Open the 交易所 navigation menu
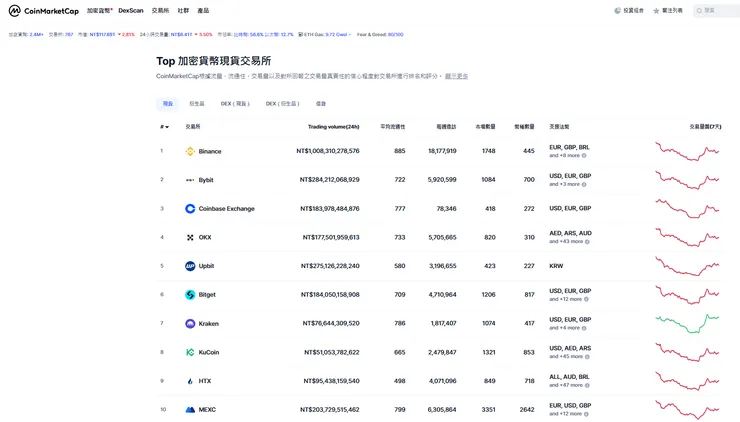The image size is (740, 422). pos(160,10)
